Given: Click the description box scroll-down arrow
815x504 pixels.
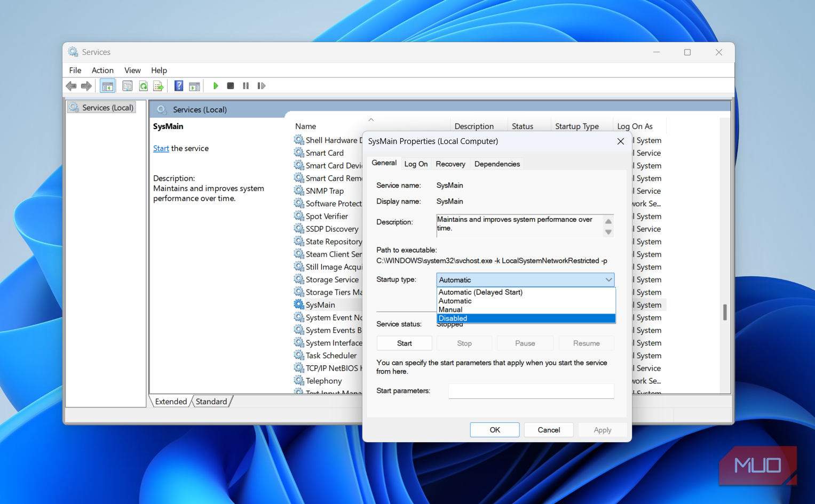Looking at the screenshot, I should pyautogui.click(x=608, y=232).
